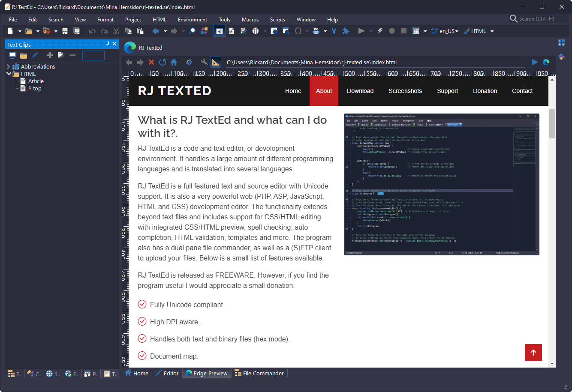This screenshot has width=572, height=392.
Task: Switch to the File Commander tab
Action: click(259, 374)
